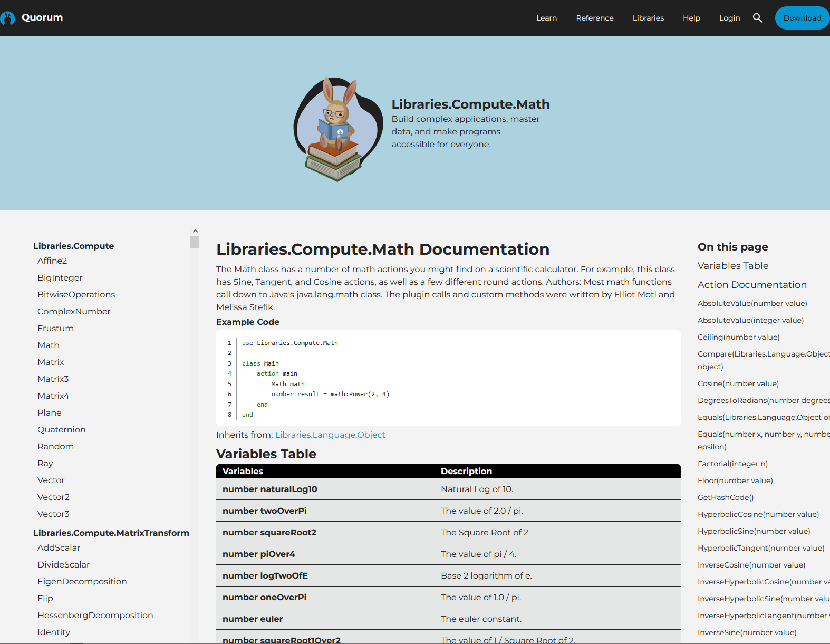Open Matrix3 in the sidebar
830x644 pixels.
(53, 379)
